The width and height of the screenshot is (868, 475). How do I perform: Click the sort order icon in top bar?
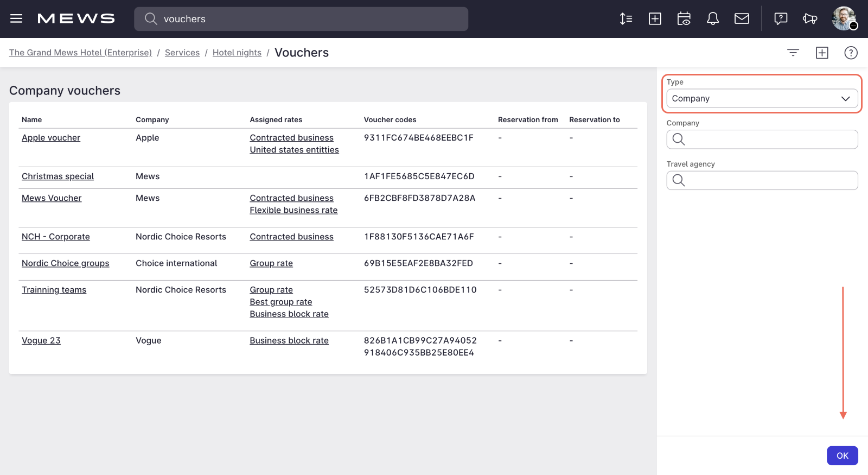626,19
